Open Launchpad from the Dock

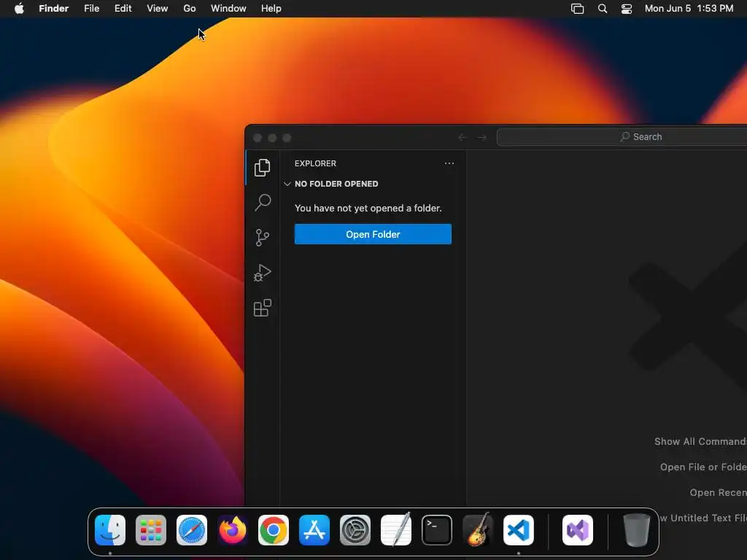tap(151, 530)
